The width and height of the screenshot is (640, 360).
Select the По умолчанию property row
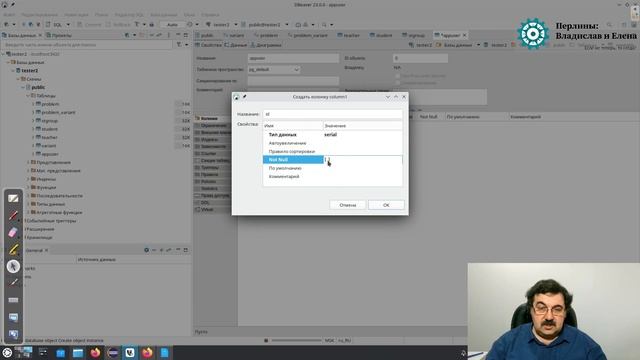coord(332,168)
